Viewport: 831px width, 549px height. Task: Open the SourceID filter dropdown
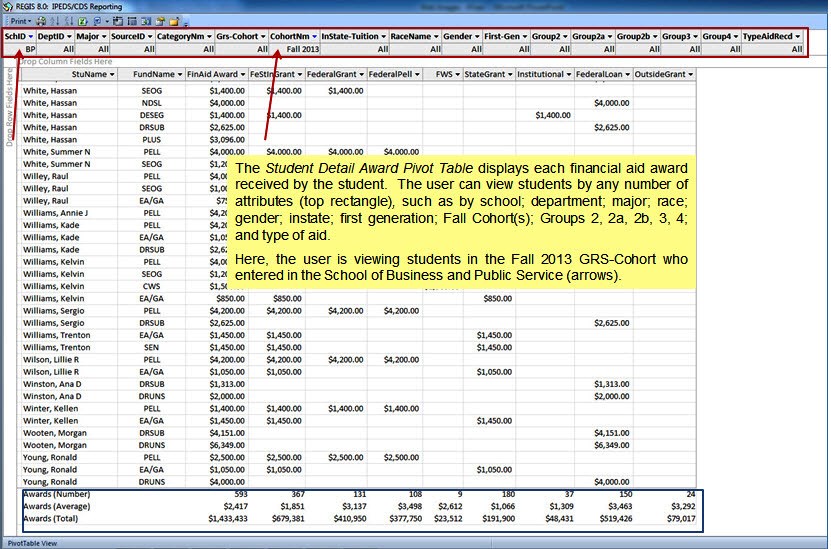pyautogui.click(x=150, y=36)
